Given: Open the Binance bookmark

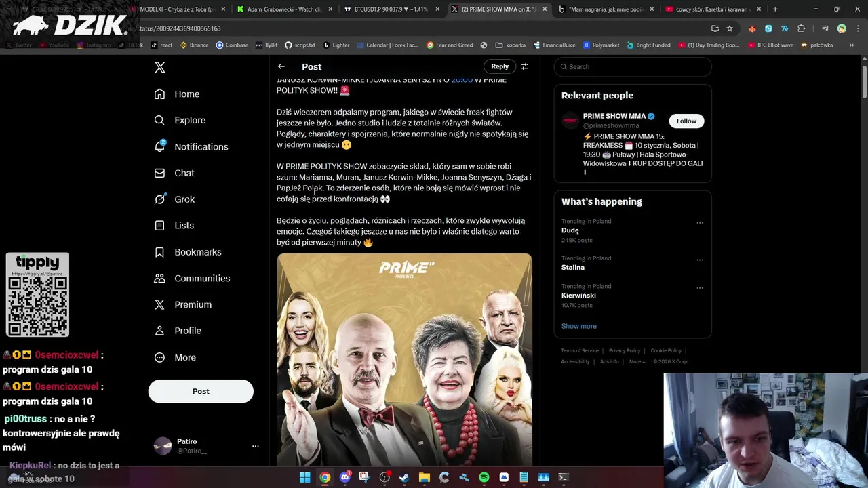Looking at the screenshot, I should coord(194,45).
